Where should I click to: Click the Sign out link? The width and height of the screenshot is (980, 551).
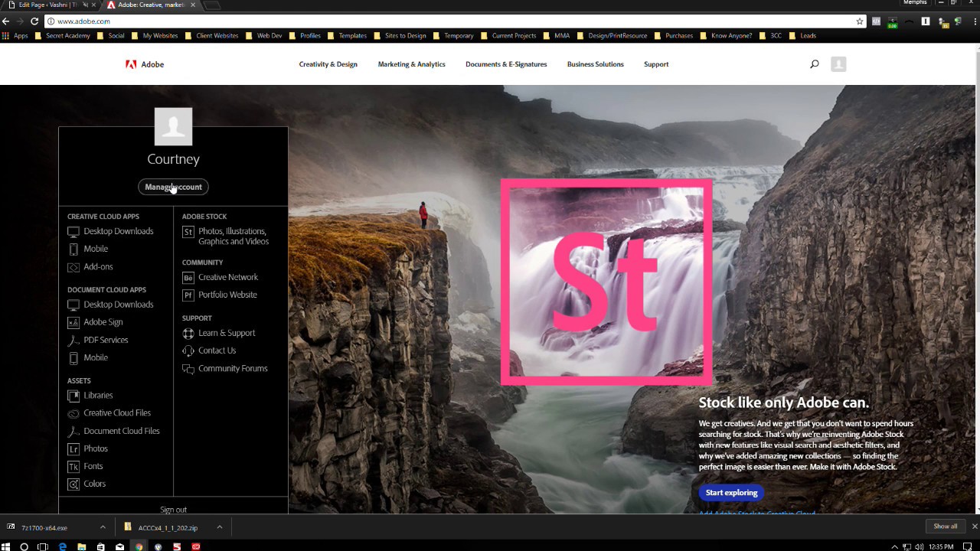(x=173, y=510)
